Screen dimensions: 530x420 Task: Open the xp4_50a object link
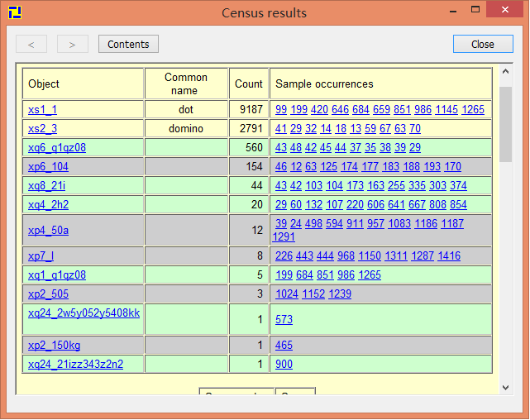tap(48, 230)
